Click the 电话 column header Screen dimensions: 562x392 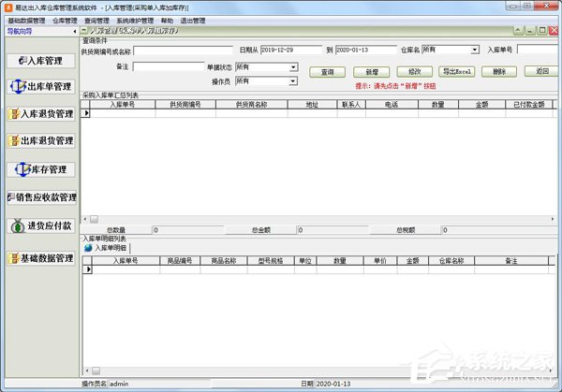tap(392, 105)
